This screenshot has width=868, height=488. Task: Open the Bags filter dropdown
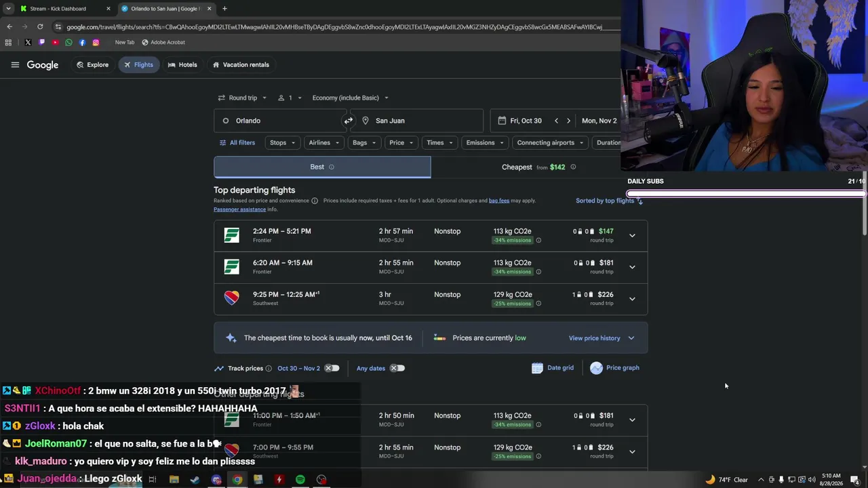364,143
